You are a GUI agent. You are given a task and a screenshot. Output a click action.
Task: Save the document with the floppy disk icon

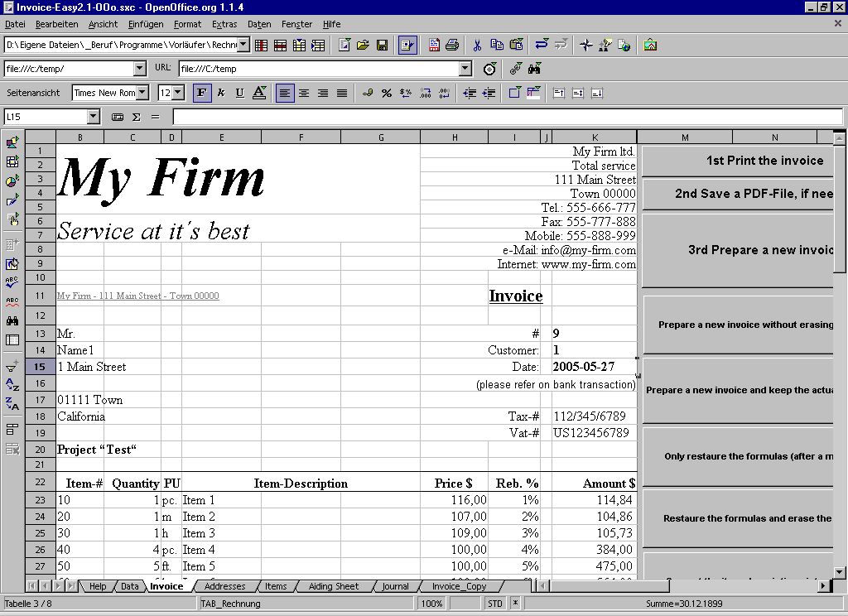click(383, 46)
